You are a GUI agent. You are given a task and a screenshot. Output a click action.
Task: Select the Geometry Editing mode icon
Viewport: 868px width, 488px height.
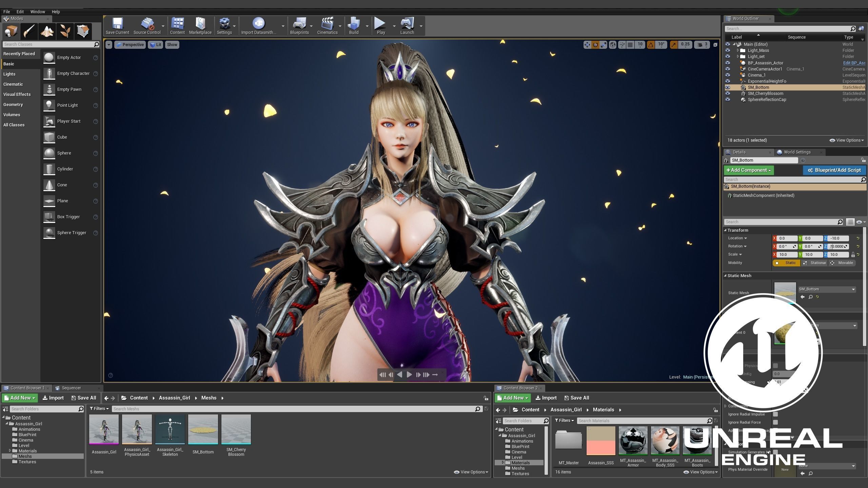83,31
